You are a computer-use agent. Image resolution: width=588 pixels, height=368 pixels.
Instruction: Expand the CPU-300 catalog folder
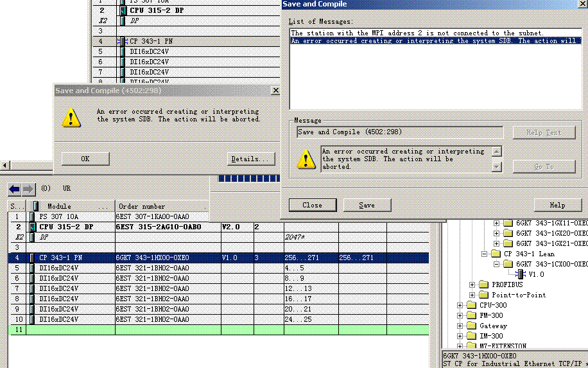click(x=460, y=305)
